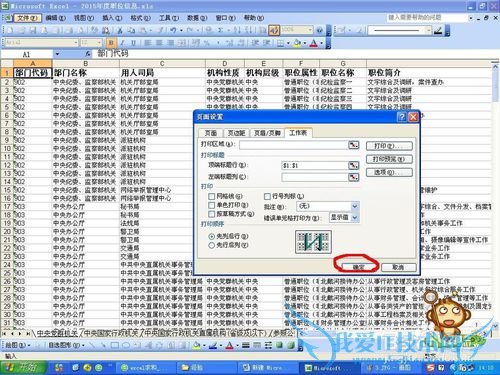The width and height of the screenshot is (500, 375).
Task: Enable the 行号列标 checkbox
Action: pyautogui.click(x=267, y=196)
